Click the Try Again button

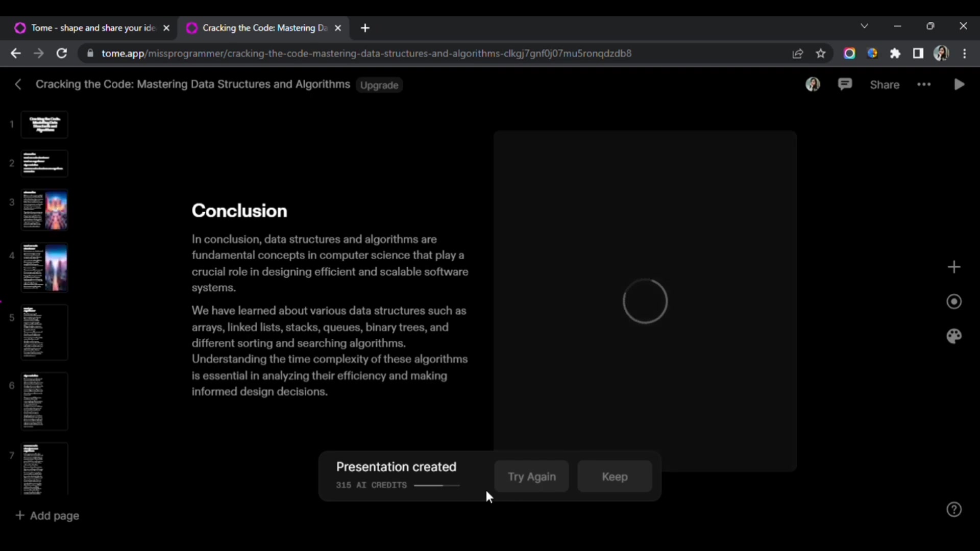531,477
